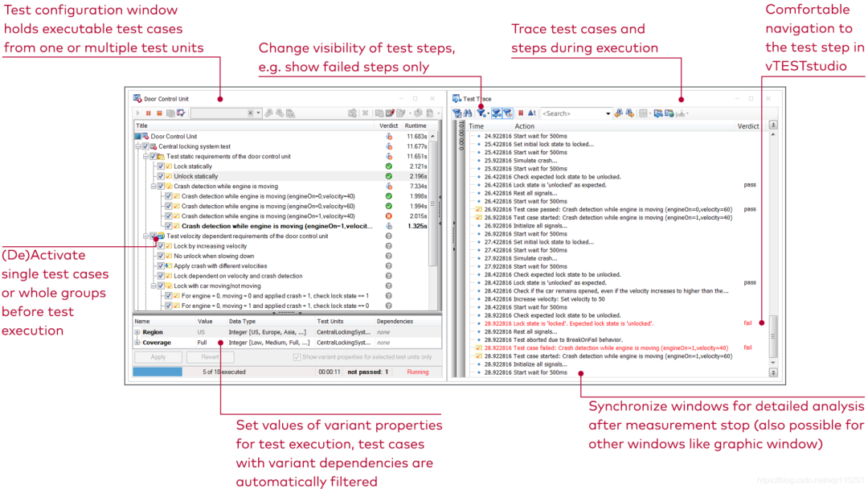Click the delta time icon in Test Trace toolbar
Viewport: 868px width, 489px height.
tap(531, 113)
